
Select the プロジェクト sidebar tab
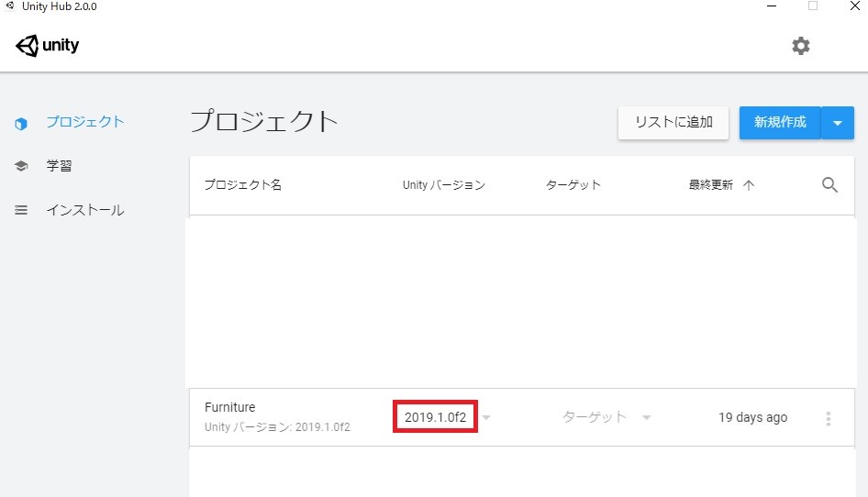[85, 122]
